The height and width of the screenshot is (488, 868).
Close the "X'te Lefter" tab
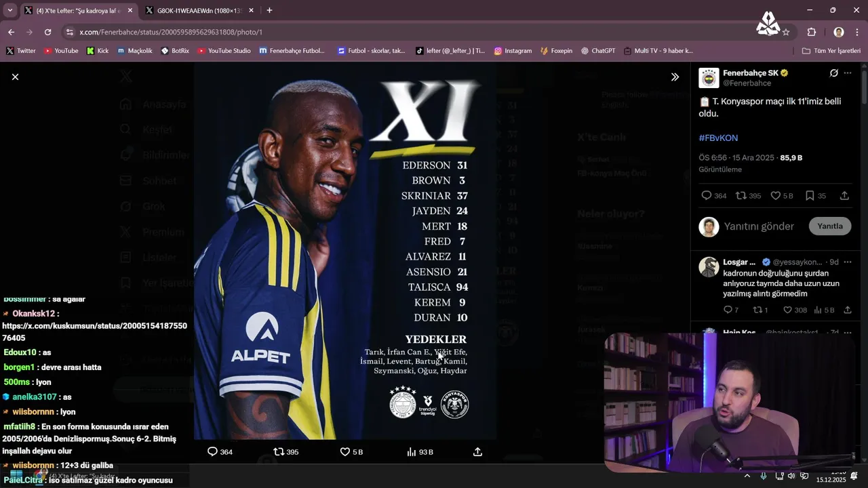pos(130,10)
